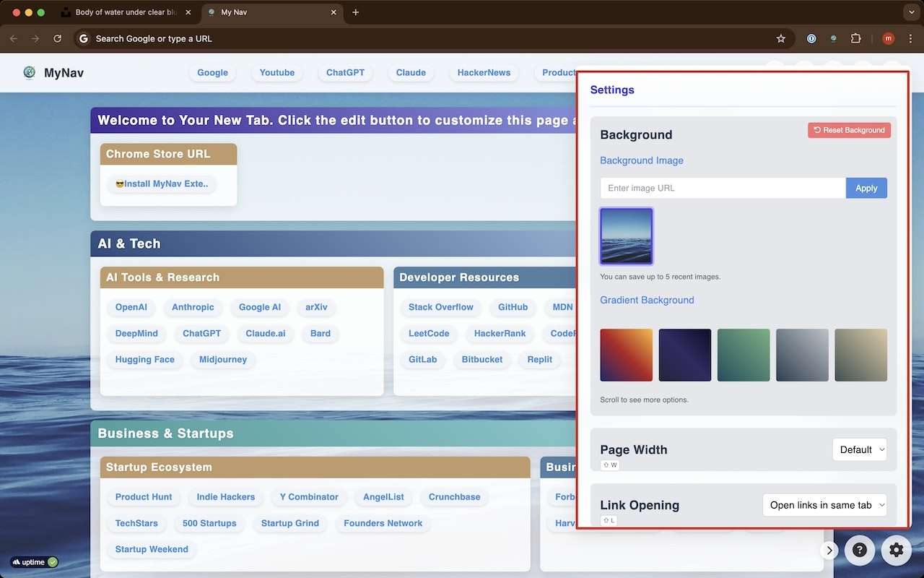
Task: Open the Hugging Face link
Action: point(145,359)
